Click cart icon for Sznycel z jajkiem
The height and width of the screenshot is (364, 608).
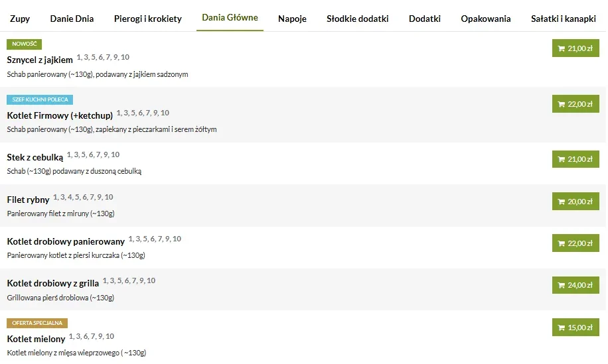562,48
